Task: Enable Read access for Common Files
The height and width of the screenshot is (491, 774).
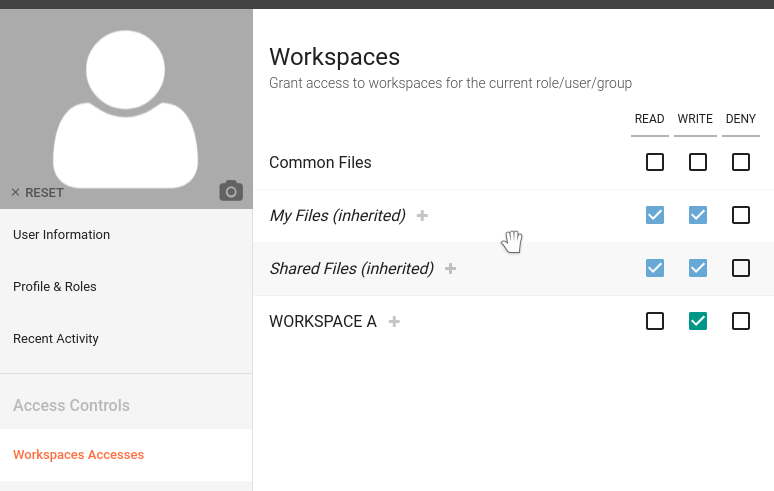Action: click(x=655, y=162)
